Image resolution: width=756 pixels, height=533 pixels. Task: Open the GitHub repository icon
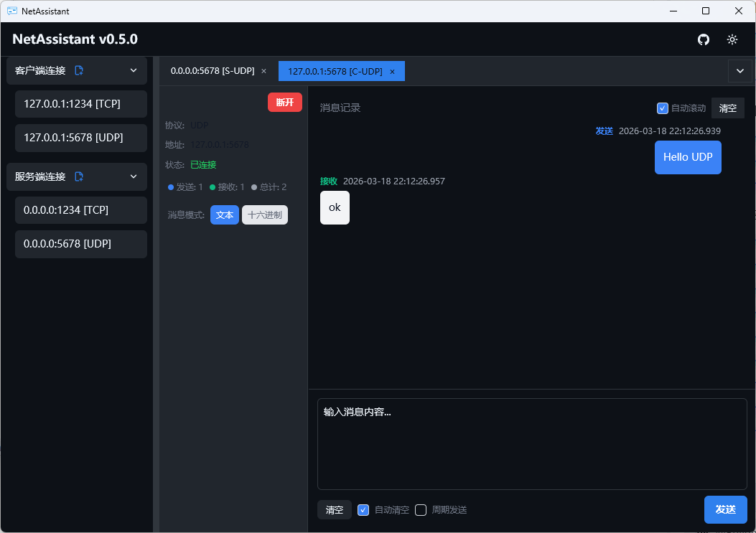(x=703, y=39)
